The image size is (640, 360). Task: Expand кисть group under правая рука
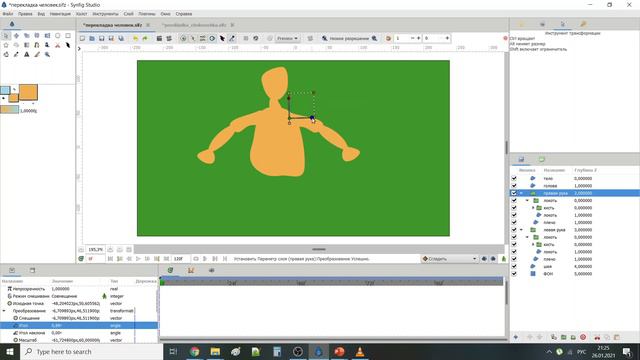533,208
